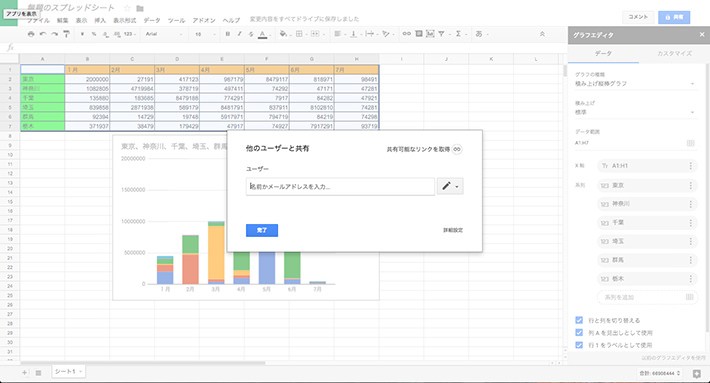This screenshot has width=710, height=383.
Task: Open fill color paint bucket icon
Action: click(284, 34)
